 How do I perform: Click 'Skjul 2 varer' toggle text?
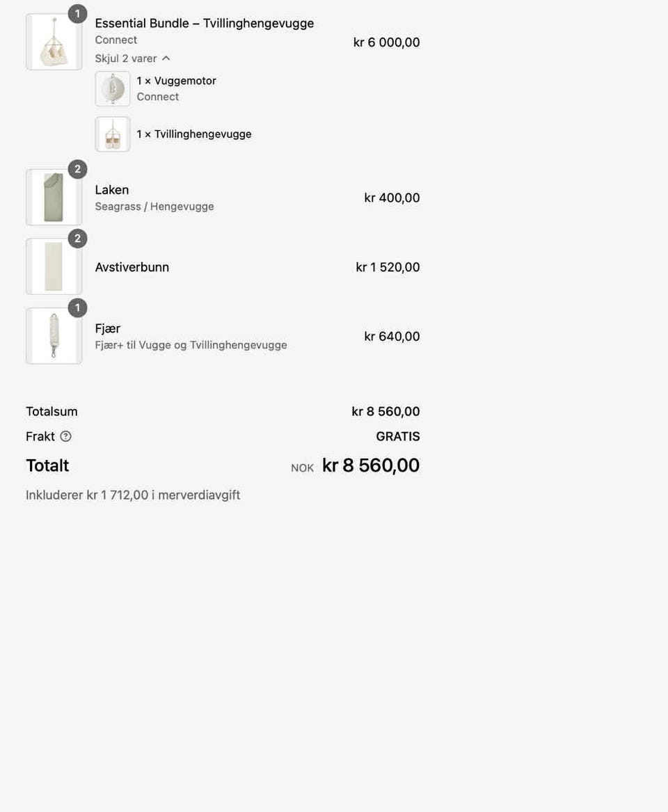coord(126,58)
